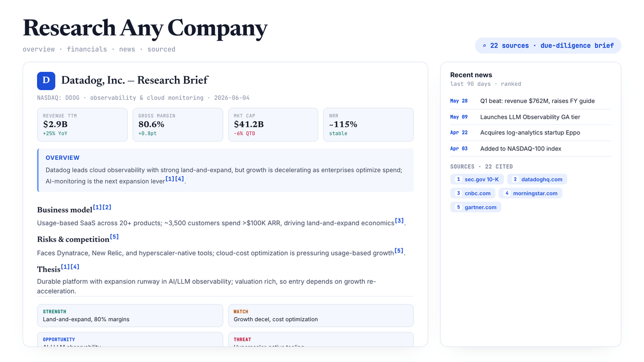Click the Threat card label
The height and width of the screenshot is (362, 644).
coord(243,339)
